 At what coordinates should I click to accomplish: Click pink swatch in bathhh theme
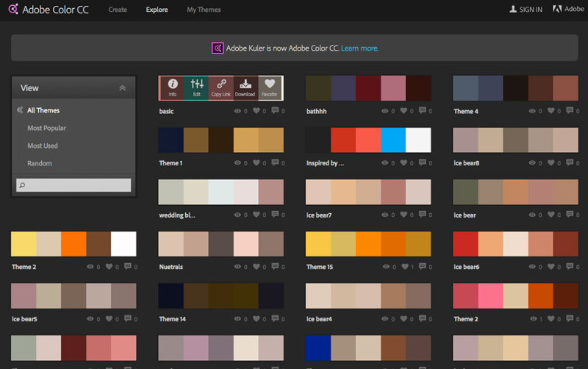tap(393, 88)
